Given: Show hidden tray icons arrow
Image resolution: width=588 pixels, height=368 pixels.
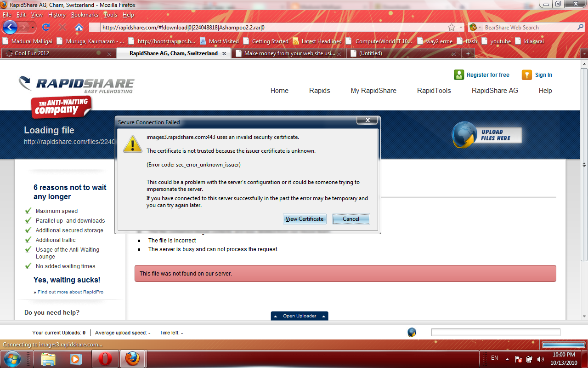Looking at the screenshot, I should click(x=507, y=359).
